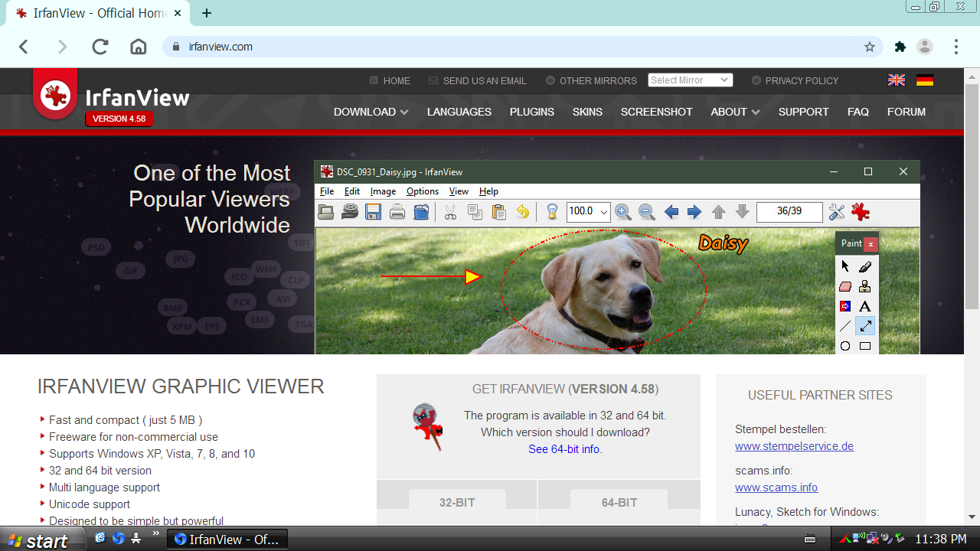The height and width of the screenshot is (551, 980).
Task: Open the browser three-dot menu
Action: pyautogui.click(x=956, y=47)
